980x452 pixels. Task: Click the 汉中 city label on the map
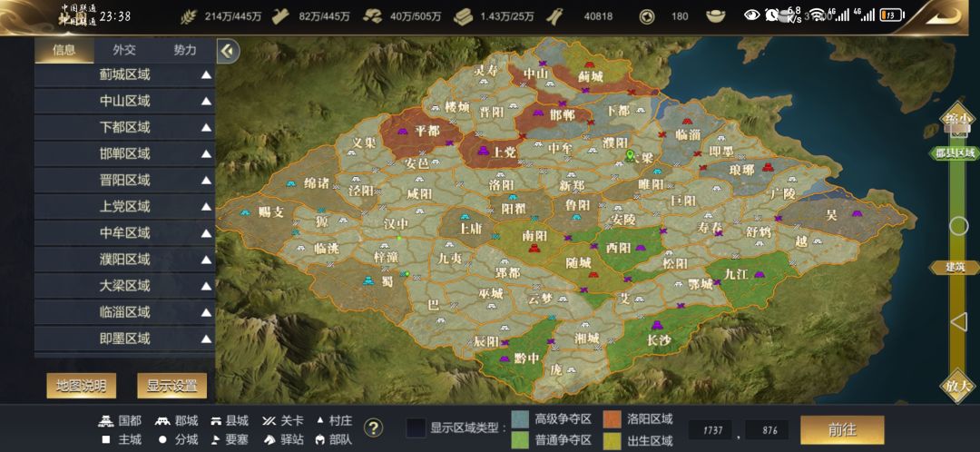tap(397, 224)
